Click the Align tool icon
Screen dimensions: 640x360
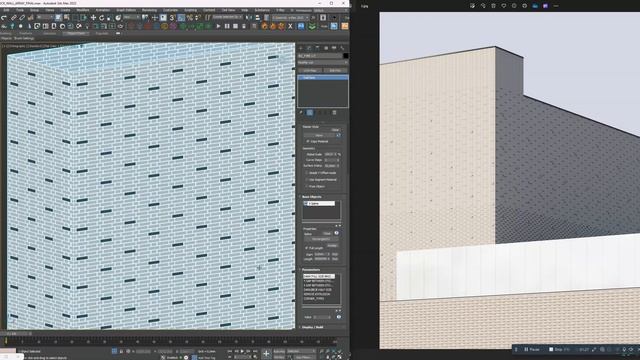click(258, 18)
